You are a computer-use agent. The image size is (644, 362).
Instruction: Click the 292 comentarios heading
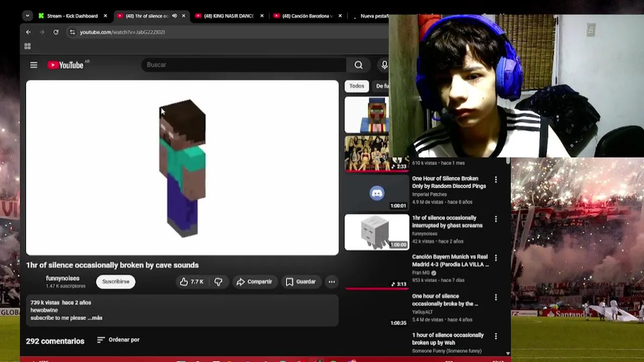[x=55, y=341]
